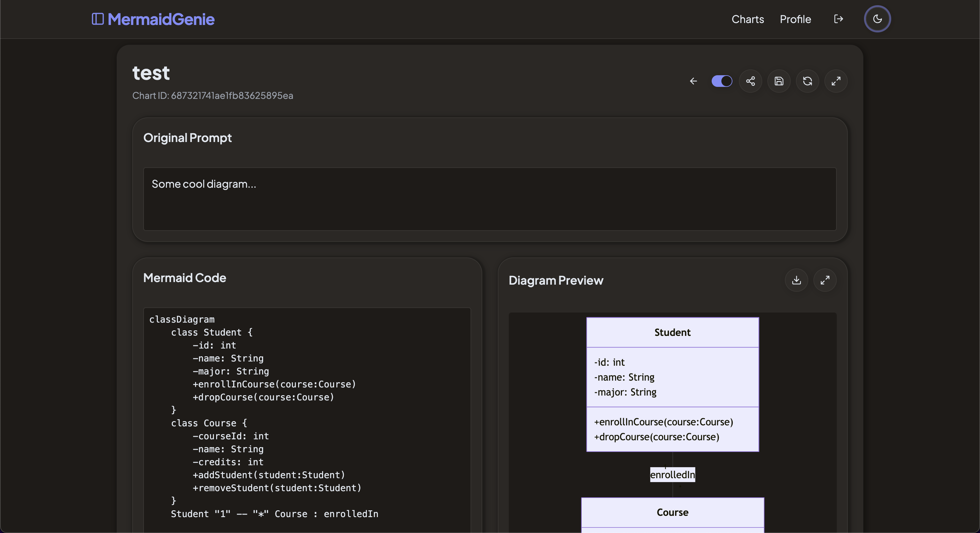
Task: Click the Original Prompt text box
Action: coord(490,199)
